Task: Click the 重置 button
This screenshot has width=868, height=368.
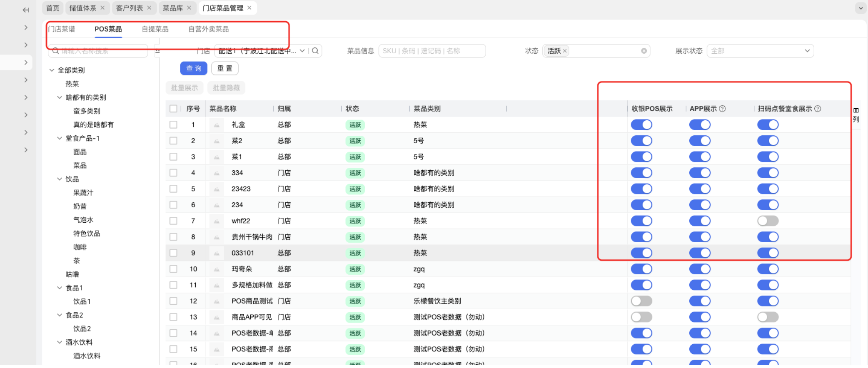Action: [225, 68]
